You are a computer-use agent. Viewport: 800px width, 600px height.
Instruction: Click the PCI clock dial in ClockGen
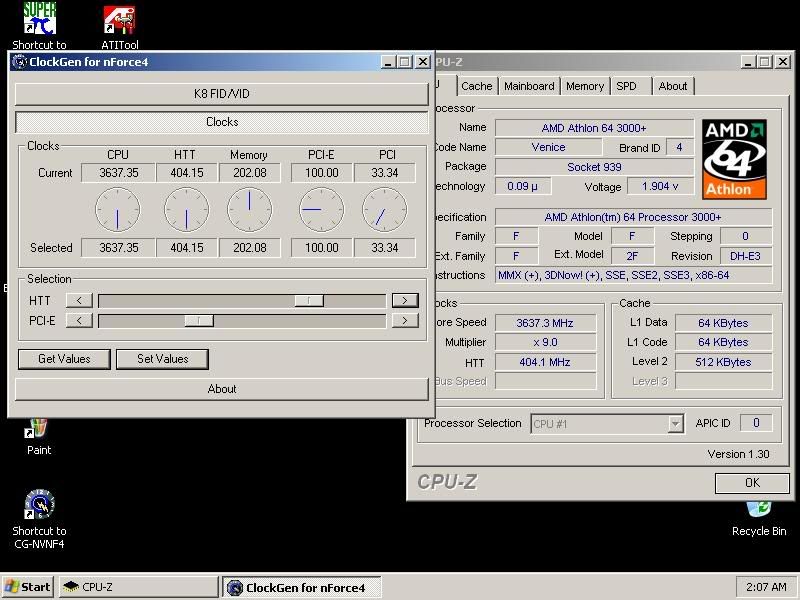click(385, 210)
